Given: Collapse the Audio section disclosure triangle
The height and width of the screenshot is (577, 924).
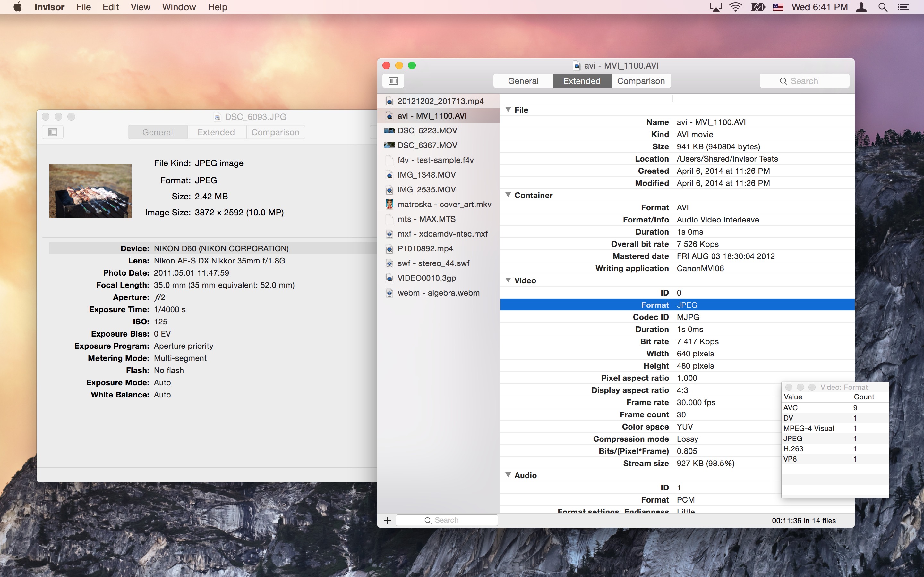Looking at the screenshot, I should click(x=508, y=475).
